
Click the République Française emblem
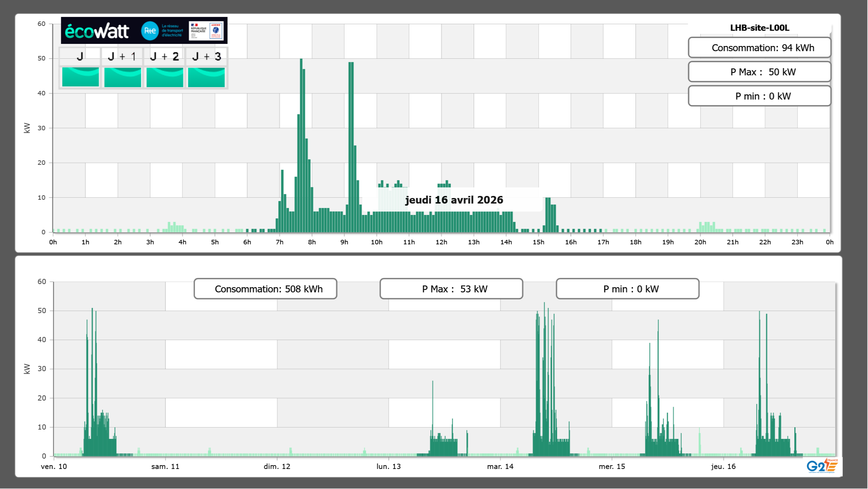coord(198,30)
